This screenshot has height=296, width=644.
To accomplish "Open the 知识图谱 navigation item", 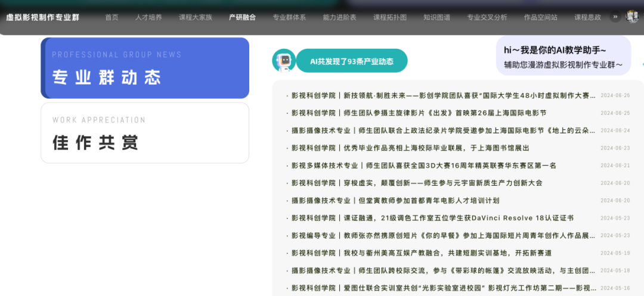I will 436,17.
